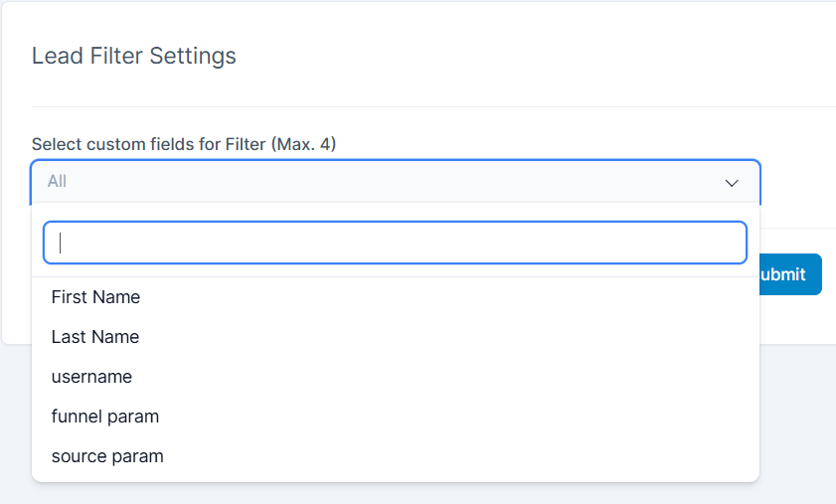Click the Select custom fields label
Screen dimensions: 836x504
(184, 144)
